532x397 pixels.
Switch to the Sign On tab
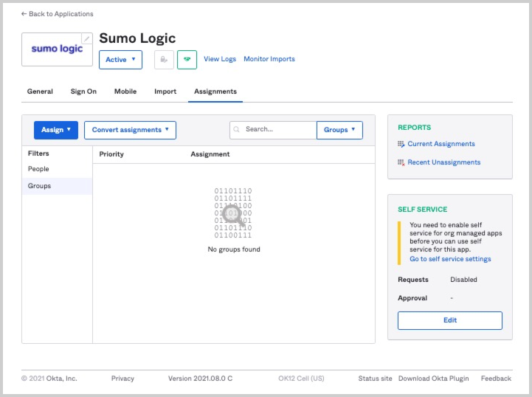tap(83, 92)
